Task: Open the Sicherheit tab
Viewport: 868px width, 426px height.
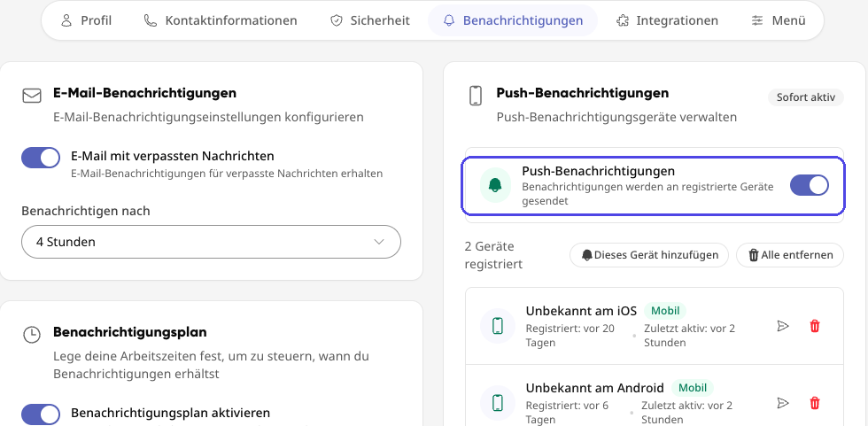Action: pyautogui.click(x=370, y=20)
